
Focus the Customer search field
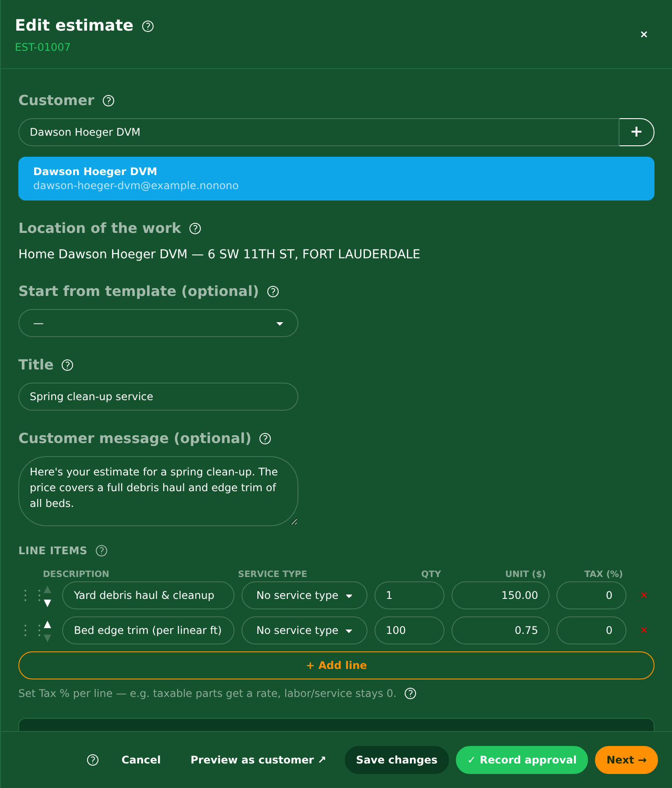point(319,132)
